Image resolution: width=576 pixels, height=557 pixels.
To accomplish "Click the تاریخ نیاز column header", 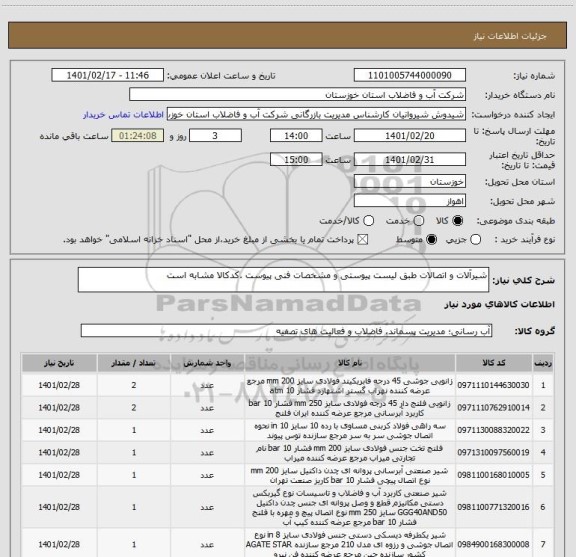I will (x=59, y=363).
